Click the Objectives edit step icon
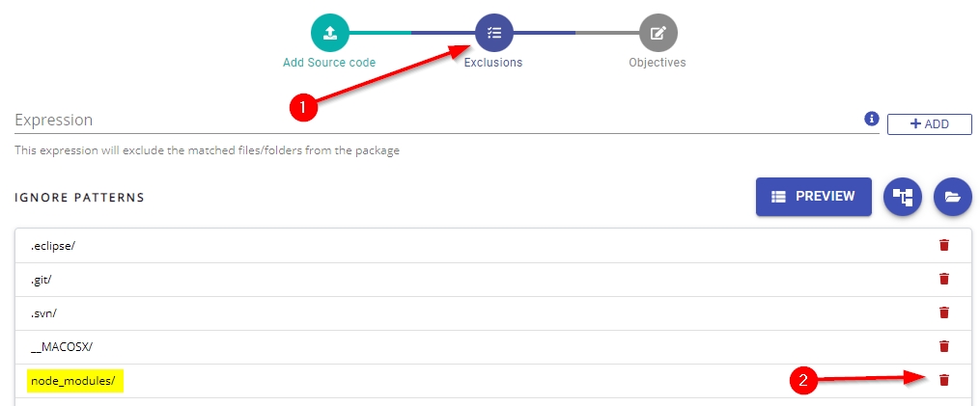The width and height of the screenshot is (980, 406). [x=658, y=33]
